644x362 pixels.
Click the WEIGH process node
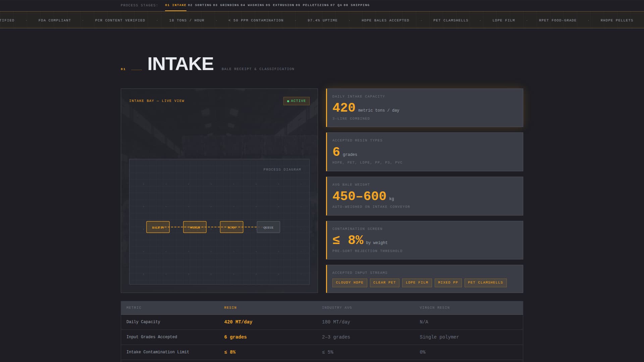tap(195, 227)
